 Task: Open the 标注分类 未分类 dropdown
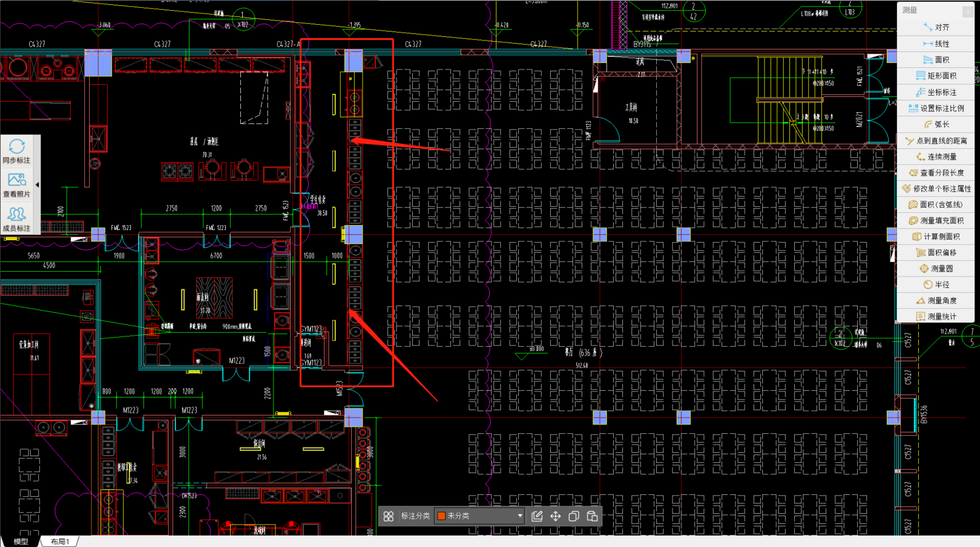[479, 516]
